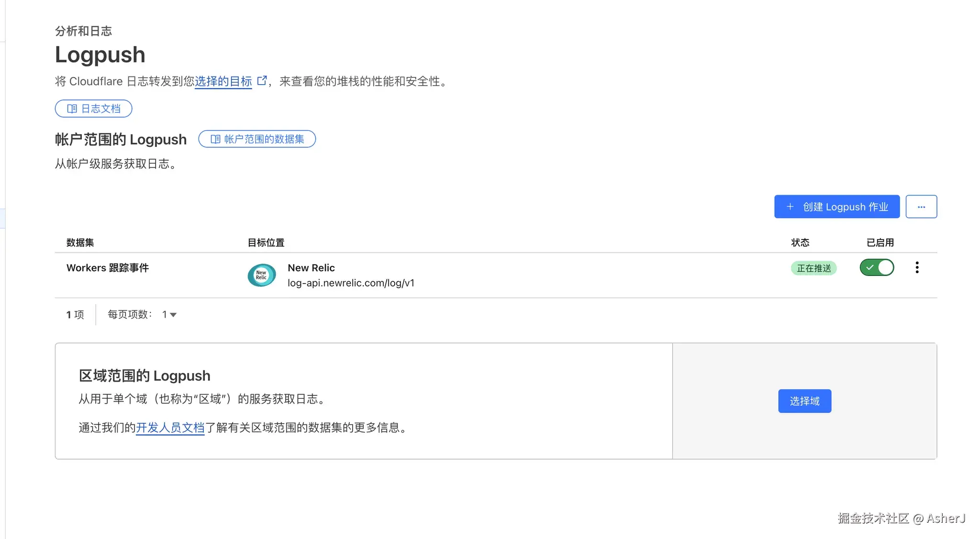Click the Workers 跟踪事件 dataset row

click(108, 268)
